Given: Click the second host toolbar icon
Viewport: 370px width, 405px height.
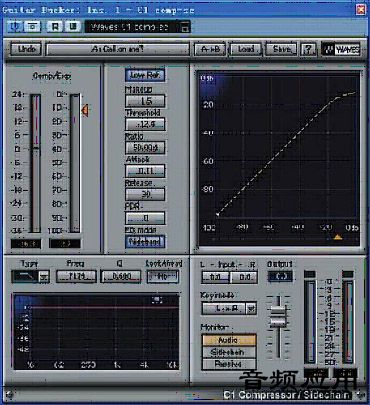Looking at the screenshot, I should 33,26.
